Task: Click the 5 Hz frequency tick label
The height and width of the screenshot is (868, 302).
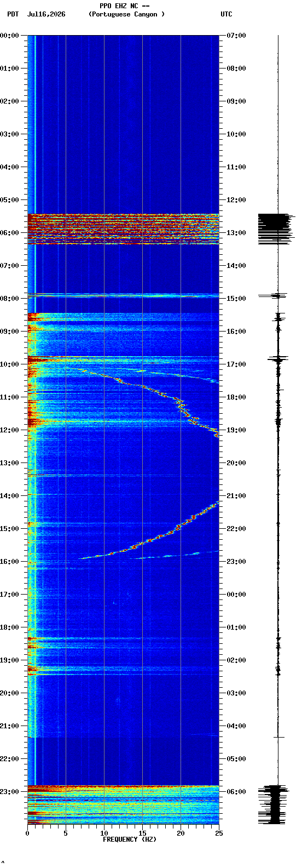Action: 66,833
